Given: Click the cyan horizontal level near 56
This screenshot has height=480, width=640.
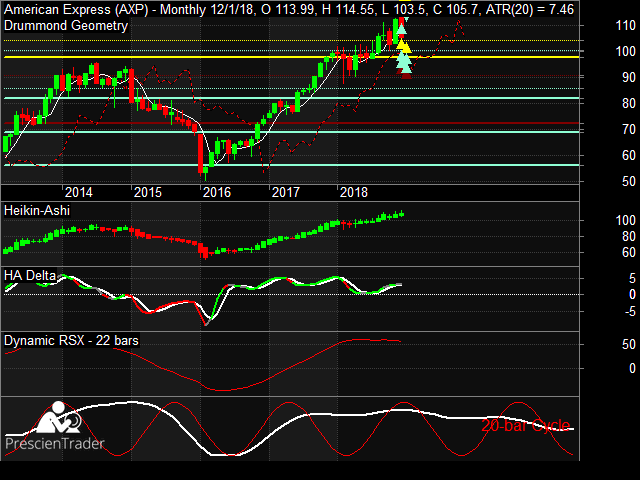Looking at the screenshot, I should (291, 165).
